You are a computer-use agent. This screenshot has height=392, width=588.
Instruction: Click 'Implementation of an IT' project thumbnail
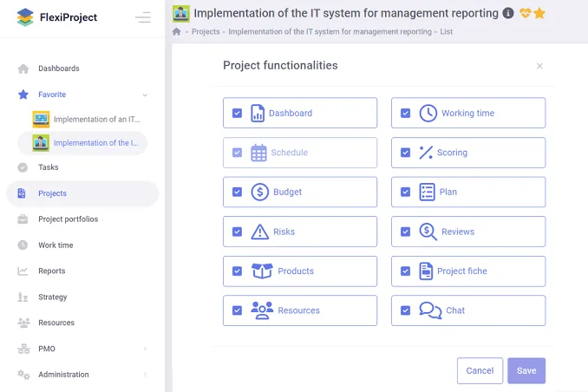[x=41, y=120]
